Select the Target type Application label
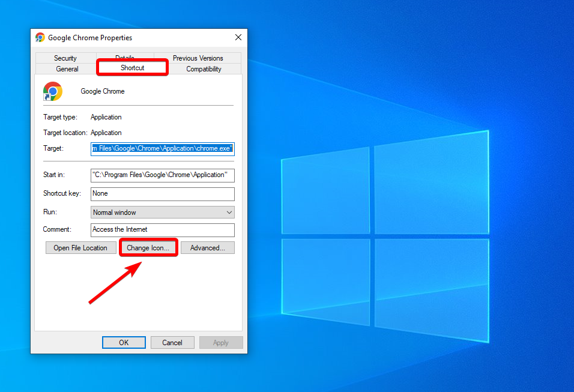Screen dimensions: 574x392 click(106, 116)
